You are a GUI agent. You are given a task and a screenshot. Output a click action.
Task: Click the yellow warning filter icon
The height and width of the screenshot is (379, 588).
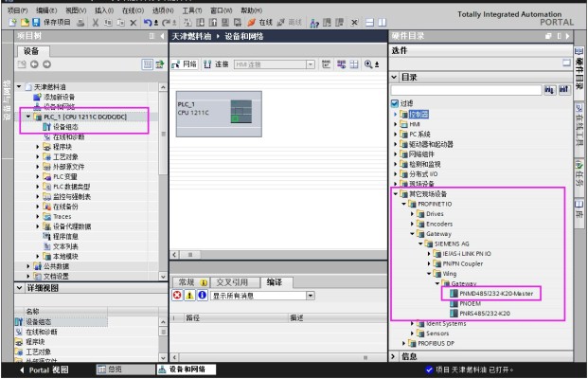190,296
